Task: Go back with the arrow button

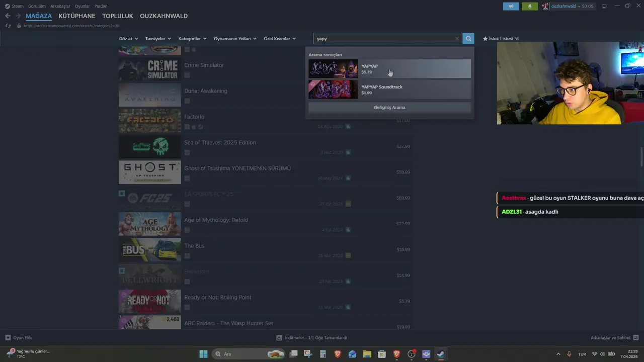Action: coord(8,16)
